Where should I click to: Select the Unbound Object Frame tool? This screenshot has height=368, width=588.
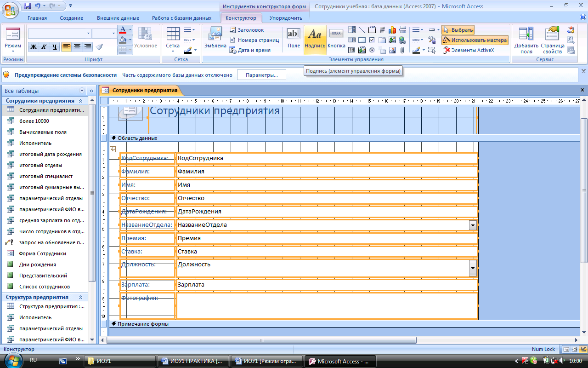pos(392,40)
